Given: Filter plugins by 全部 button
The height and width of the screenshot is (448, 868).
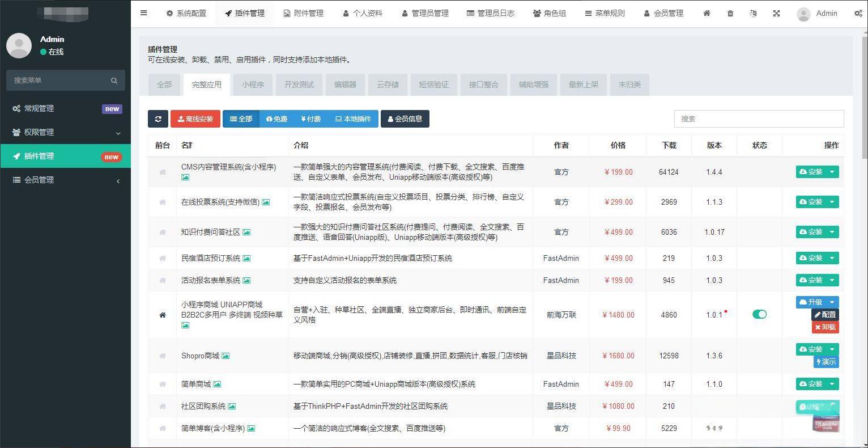Looking at the screenshot, I should pyautogui.click(x=241, y=119).
